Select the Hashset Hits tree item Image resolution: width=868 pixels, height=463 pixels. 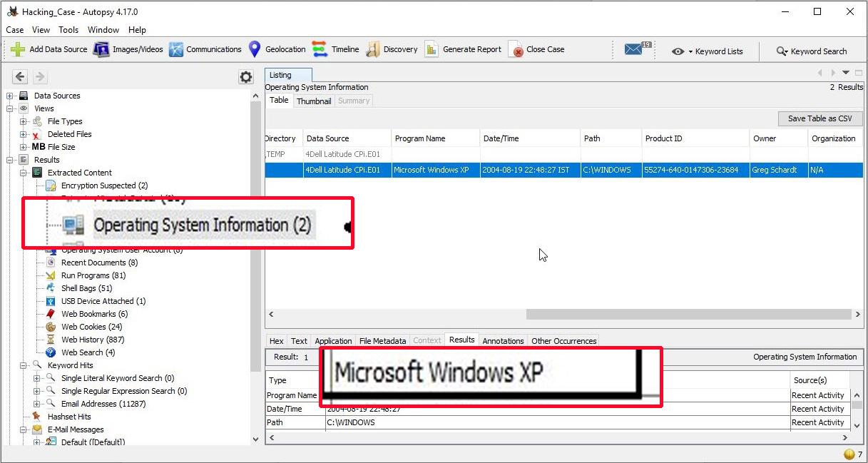point(69,417)
